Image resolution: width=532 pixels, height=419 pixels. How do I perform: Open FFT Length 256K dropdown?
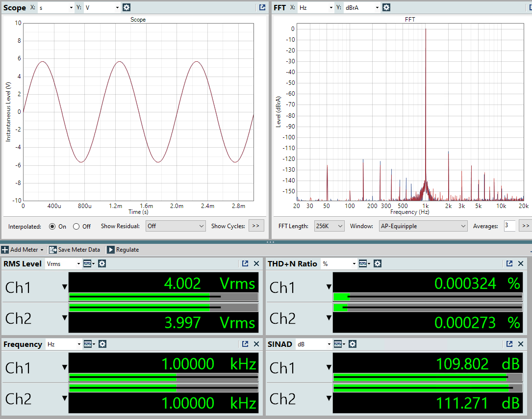(x=329, y=226)
